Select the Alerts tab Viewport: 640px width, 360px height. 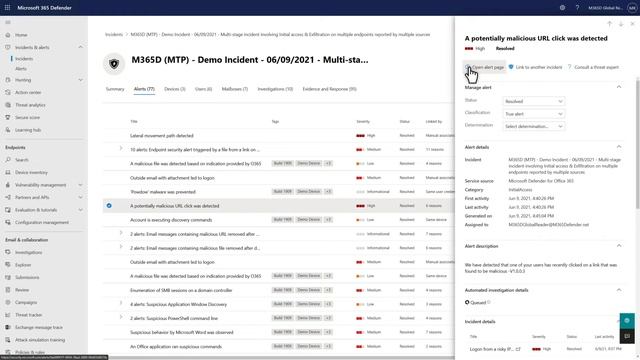click(144, 89)
